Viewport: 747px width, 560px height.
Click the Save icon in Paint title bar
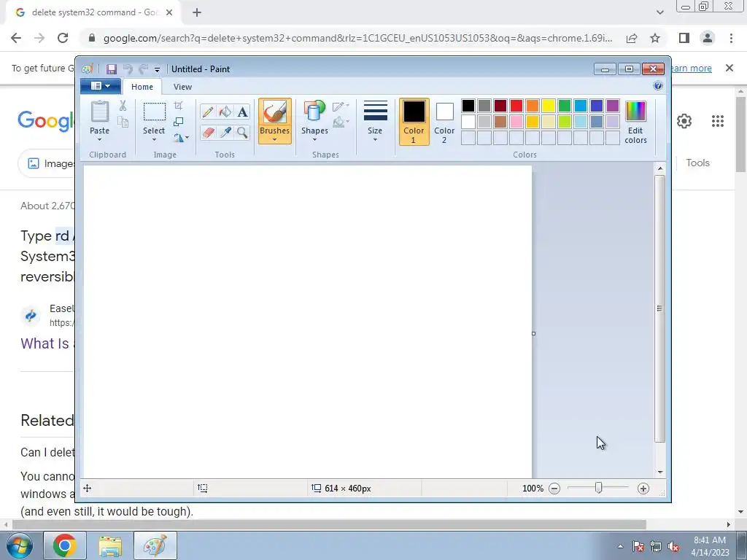112,69
